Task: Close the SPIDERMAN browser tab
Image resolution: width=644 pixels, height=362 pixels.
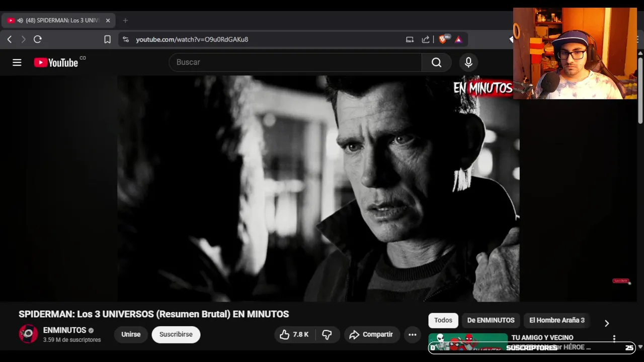Action: [108, 21]
